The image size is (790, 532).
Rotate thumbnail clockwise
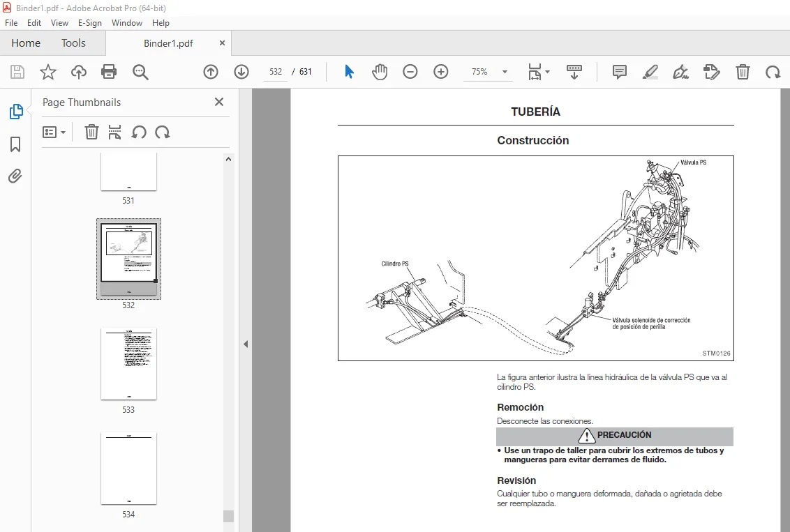[162, 132]
